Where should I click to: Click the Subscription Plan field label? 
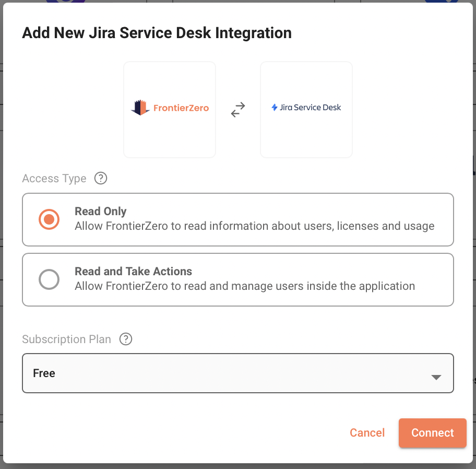(x=66, y=339)
